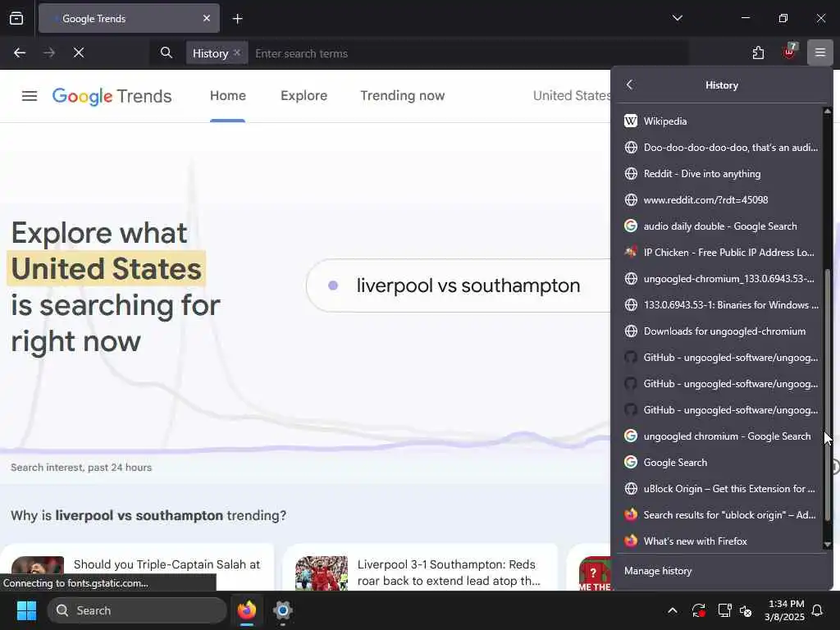This screenshot has height=630, width=840.
Task: Open Search results for ublock origin entry
Action: tap(721, 515)
